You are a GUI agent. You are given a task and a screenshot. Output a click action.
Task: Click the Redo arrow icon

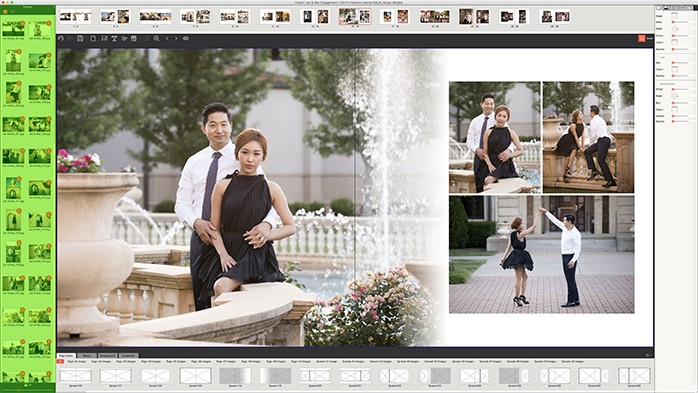click(70, 39)
